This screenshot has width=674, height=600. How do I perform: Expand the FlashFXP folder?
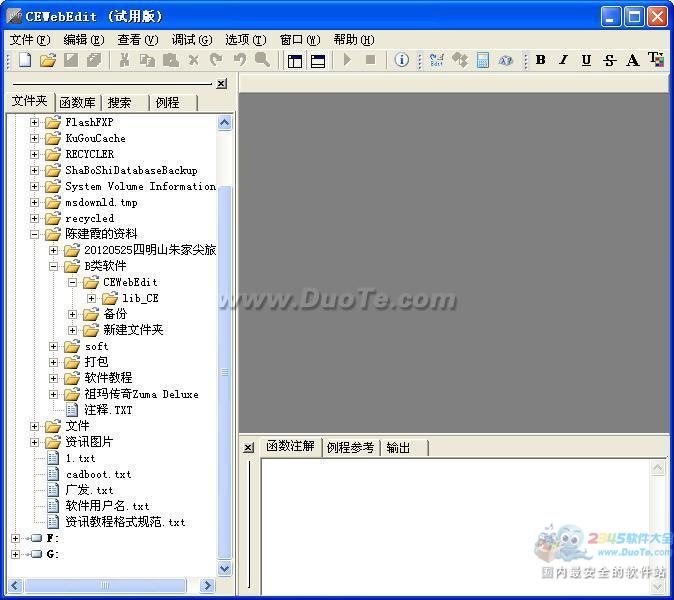[x=34, y=122]
